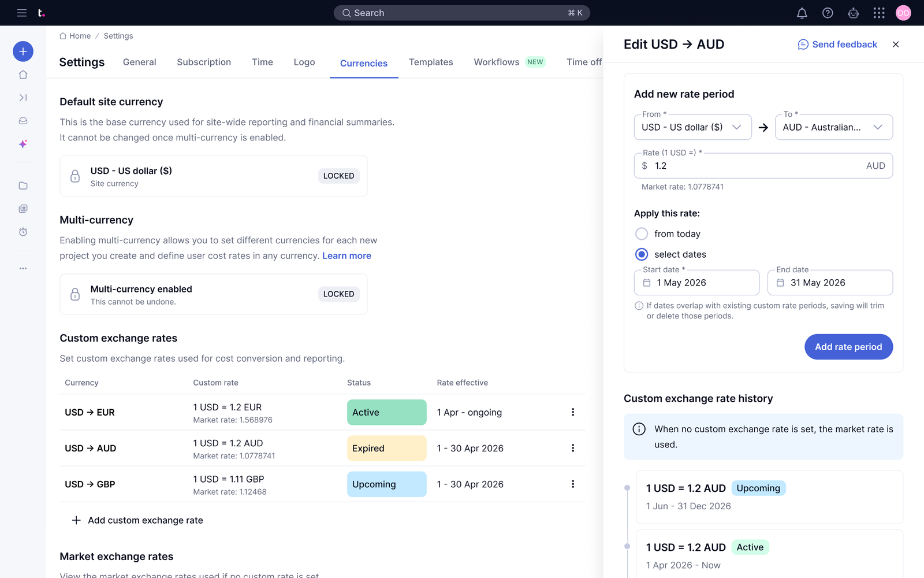This screenshot has height=578, width=924.
Task: Open the Time off tab
Action: (x=584, y=62)
